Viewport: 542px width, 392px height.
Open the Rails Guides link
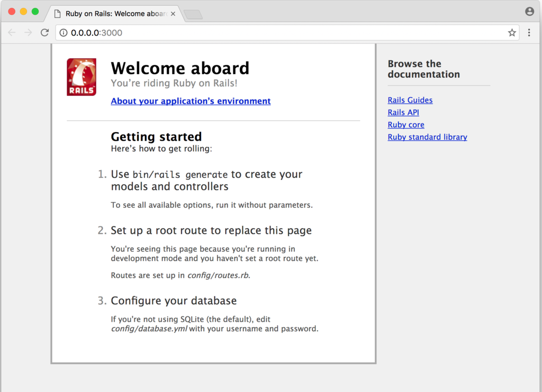pos(410,100)
